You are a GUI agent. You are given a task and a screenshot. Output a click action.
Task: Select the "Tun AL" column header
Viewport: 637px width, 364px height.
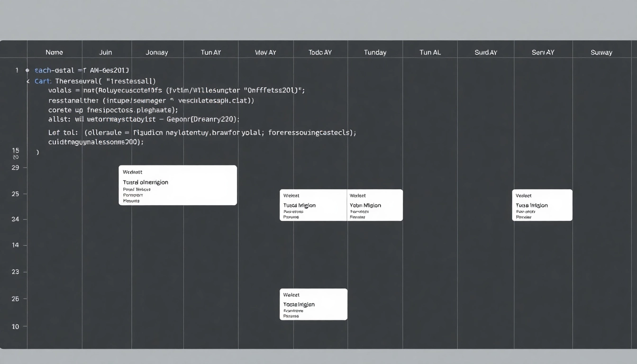[x=430, y=53]
